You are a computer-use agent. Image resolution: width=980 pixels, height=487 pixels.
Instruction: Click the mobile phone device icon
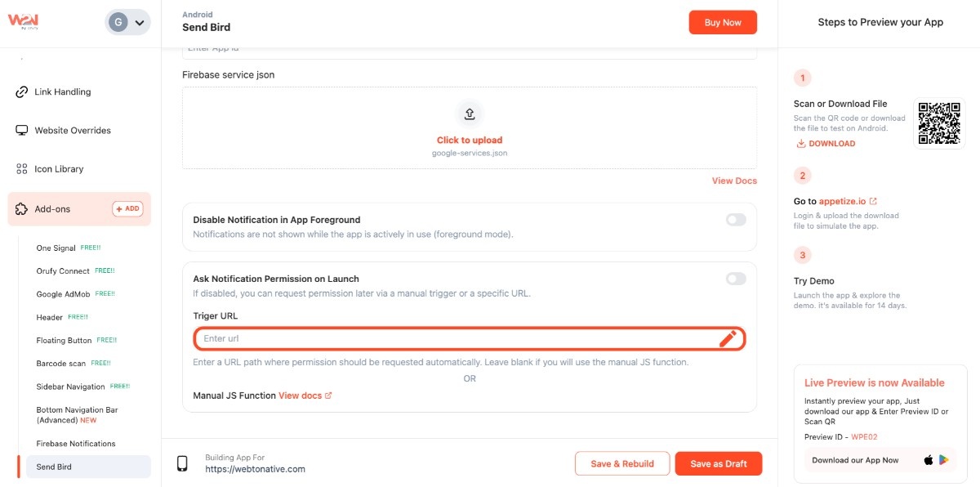182,464
